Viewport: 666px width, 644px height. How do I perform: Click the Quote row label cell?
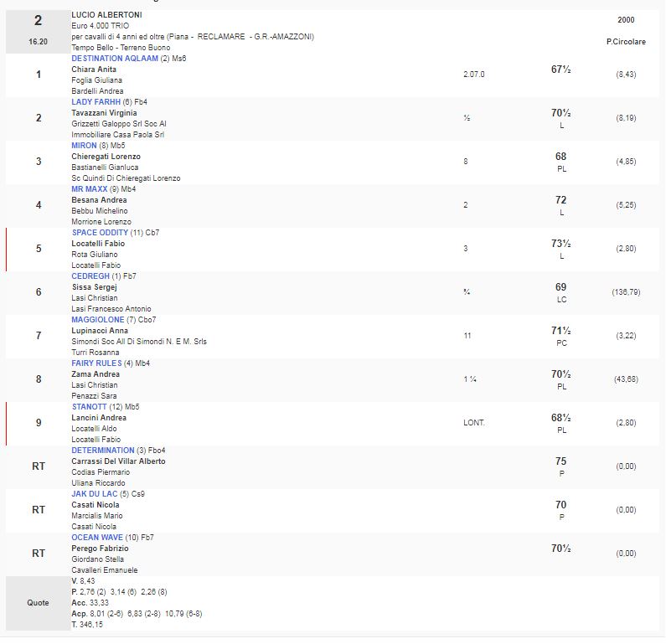[x=39, y=602]
